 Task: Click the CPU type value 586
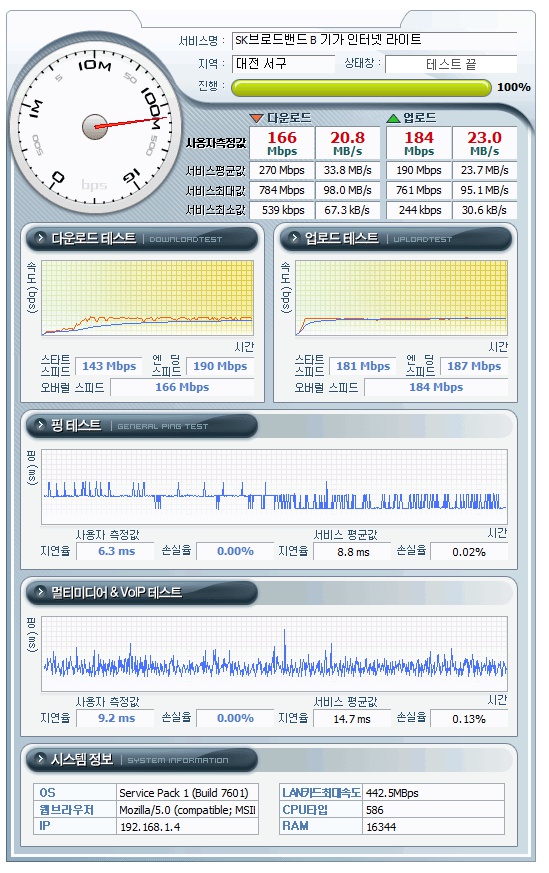(433, 810)
